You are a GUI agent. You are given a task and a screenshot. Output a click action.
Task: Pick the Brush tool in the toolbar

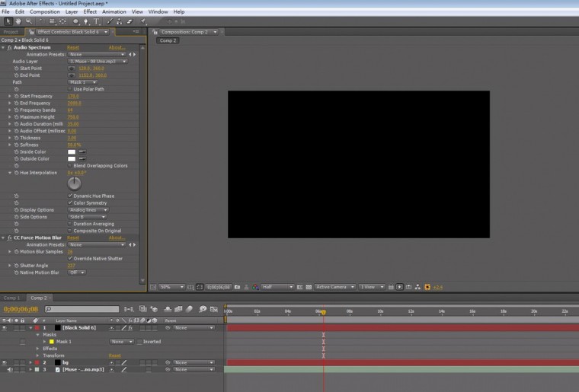[x=109, y=21]
